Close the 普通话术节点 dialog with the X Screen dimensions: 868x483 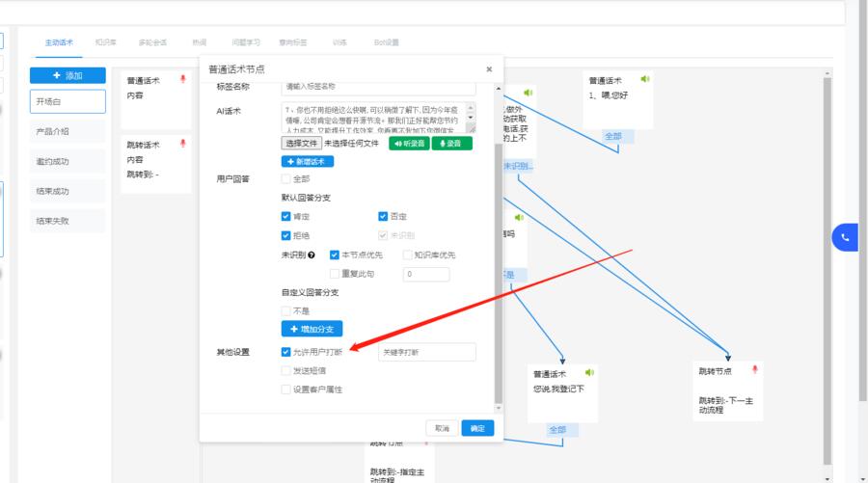pos(489,69)
